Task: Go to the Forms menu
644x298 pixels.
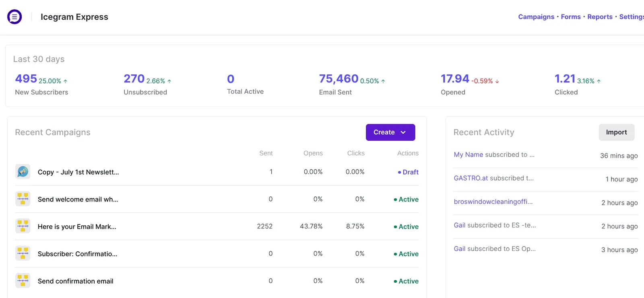Action: (571, 17)
